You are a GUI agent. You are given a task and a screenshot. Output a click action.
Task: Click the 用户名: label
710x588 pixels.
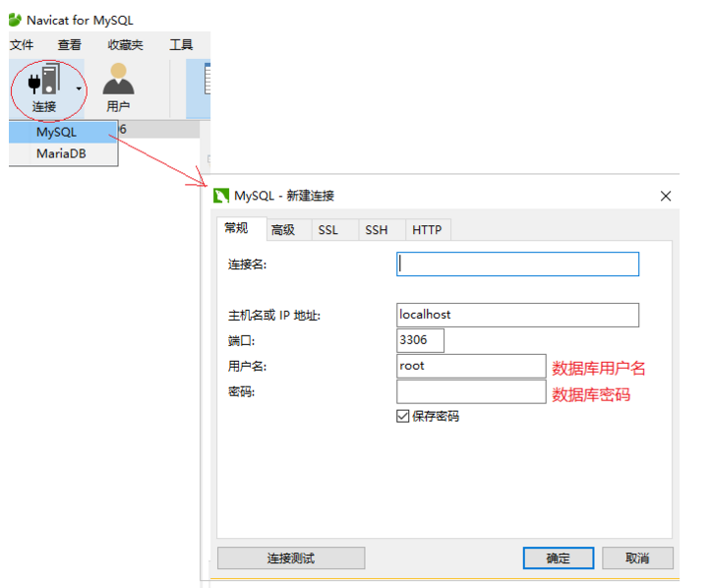(247, 366)
